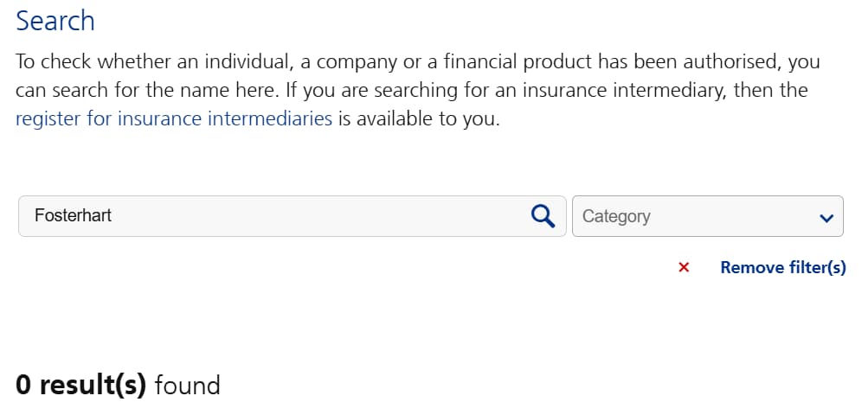Click the word 'found' after results count
868x415 pixels.
(187, 385)
